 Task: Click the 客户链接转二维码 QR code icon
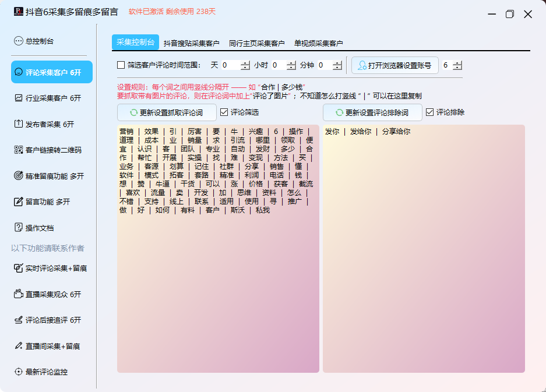(19, 150)
